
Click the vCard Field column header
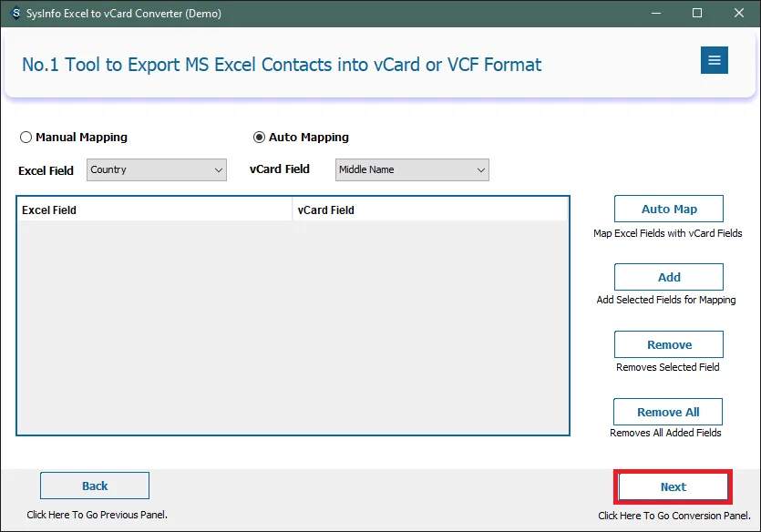430,210
